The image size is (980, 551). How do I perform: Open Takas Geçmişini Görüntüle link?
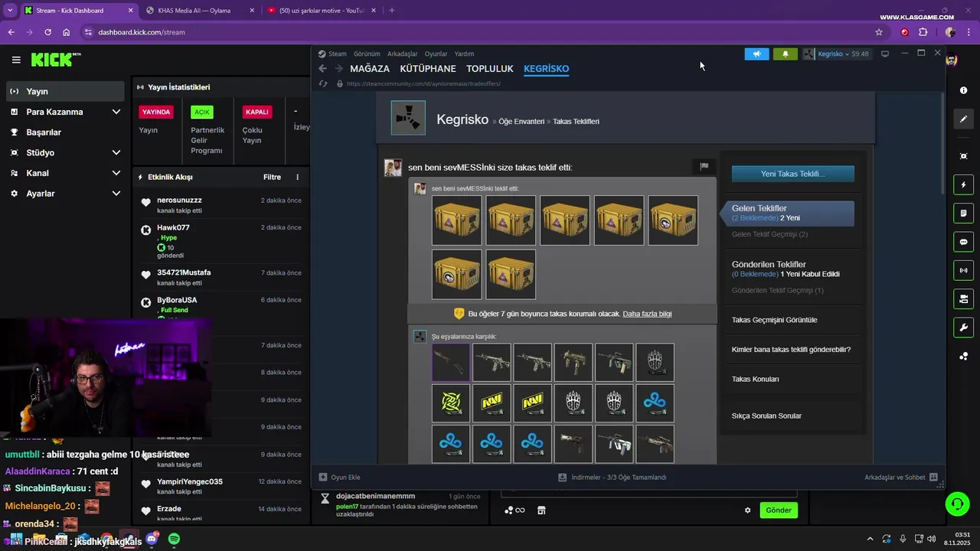tap(775, 320)
